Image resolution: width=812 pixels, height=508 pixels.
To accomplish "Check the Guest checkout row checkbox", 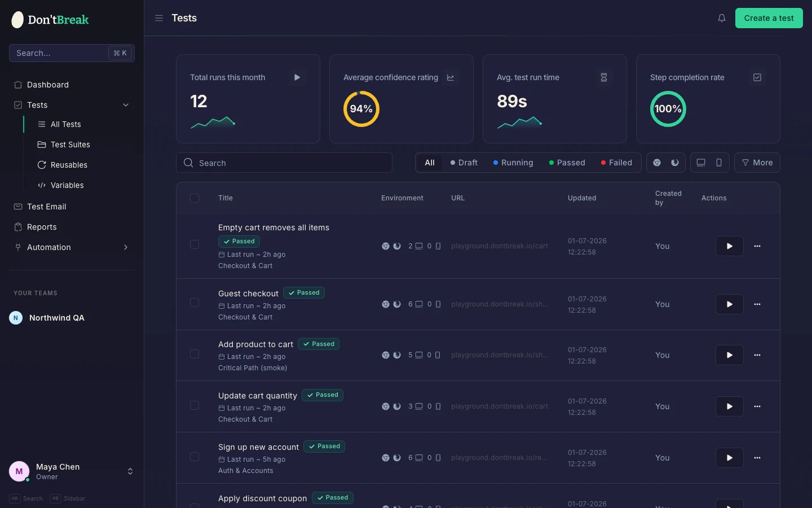I will point(195,303).
